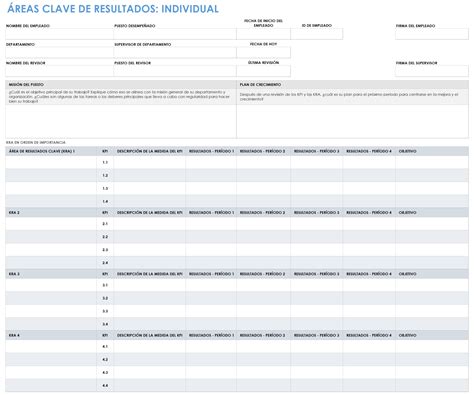Click RESULTADOS - PERÍODO 4 header in KRA 4 row
The width and height of the screenshot is (474, 395).
coord(369,335)
